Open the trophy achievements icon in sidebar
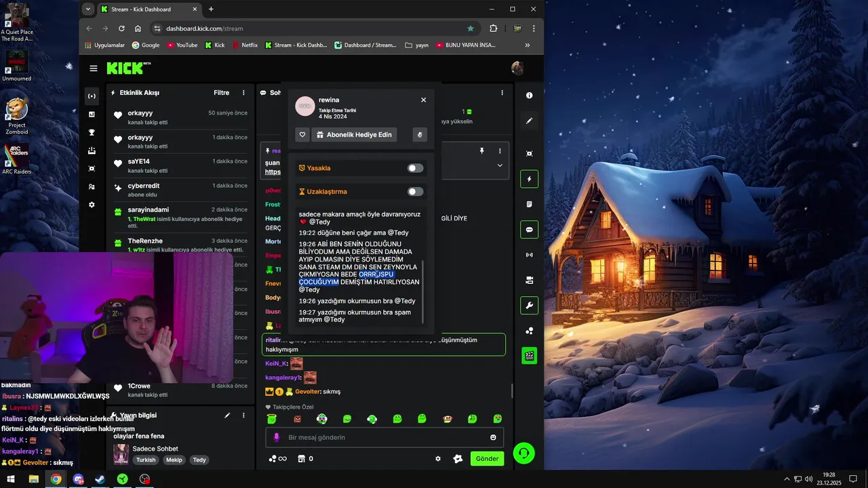 coord(92,133)
